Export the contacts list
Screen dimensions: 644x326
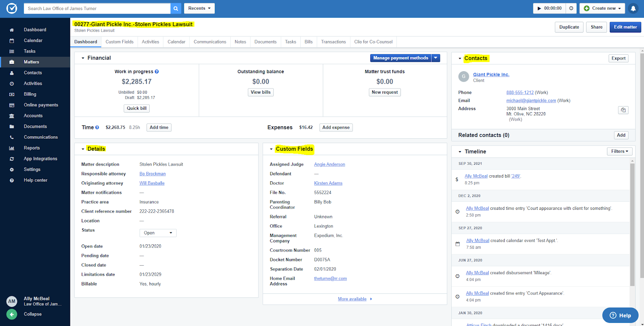point(619,58)
